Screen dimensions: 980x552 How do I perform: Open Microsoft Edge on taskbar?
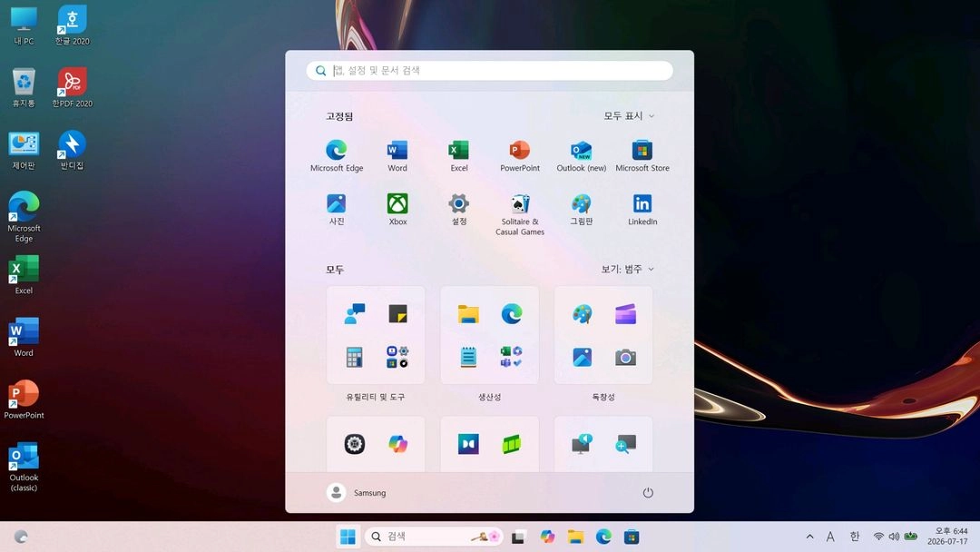click(x=603, y=537)
